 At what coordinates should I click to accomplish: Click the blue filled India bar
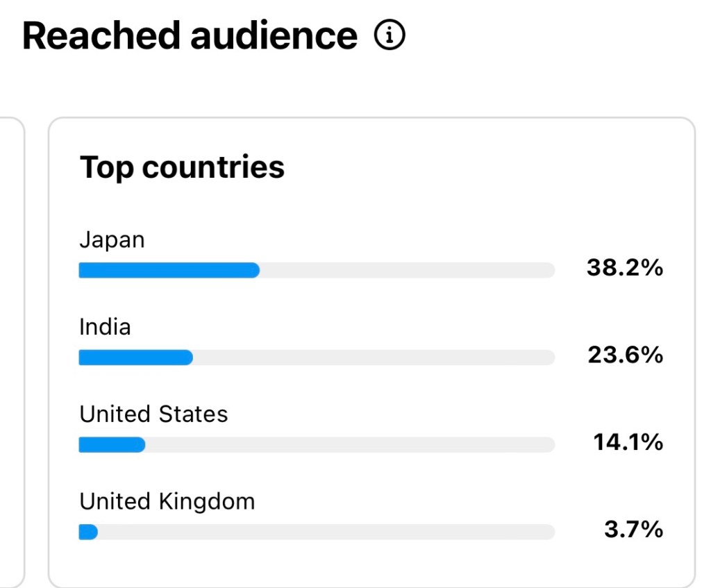coord(135,358)
